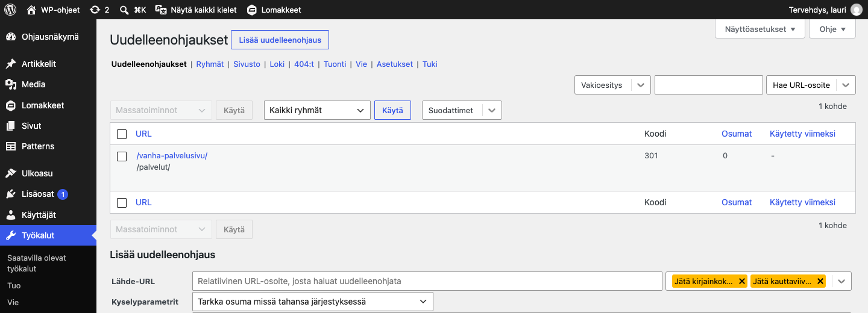Switch to the 404:t tab
This screenshot has height=313, width=868.
pos(304,64)
